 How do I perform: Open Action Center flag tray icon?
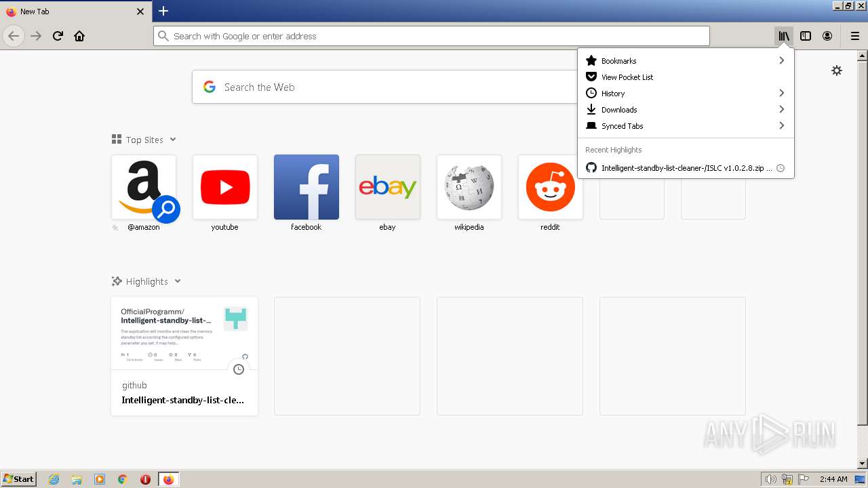[804, 479]
